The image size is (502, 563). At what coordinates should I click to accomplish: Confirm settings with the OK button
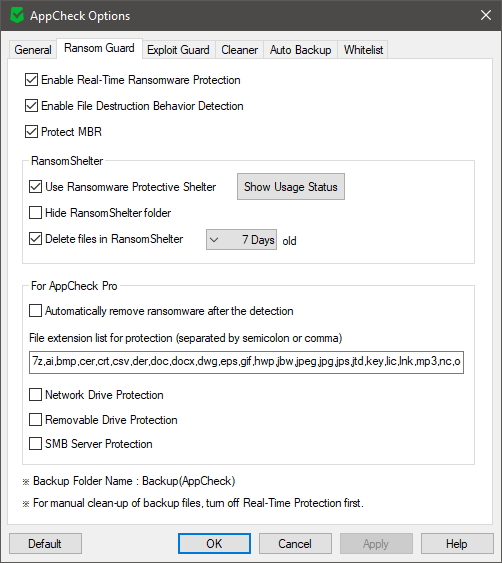point(214,544)
